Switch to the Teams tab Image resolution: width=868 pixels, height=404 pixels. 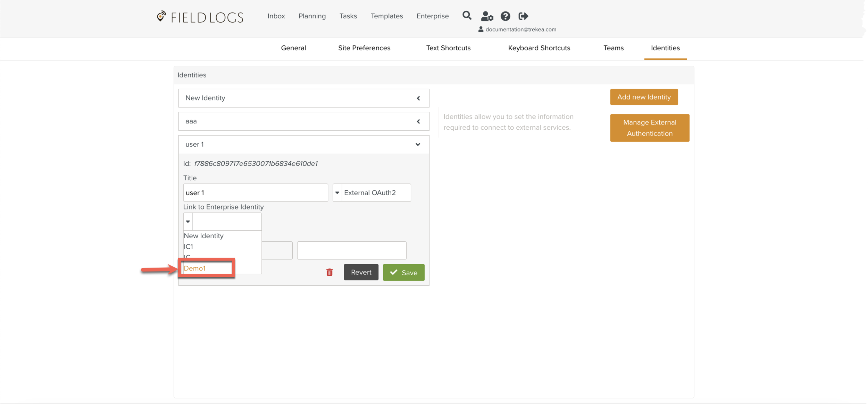pos(613,48)
